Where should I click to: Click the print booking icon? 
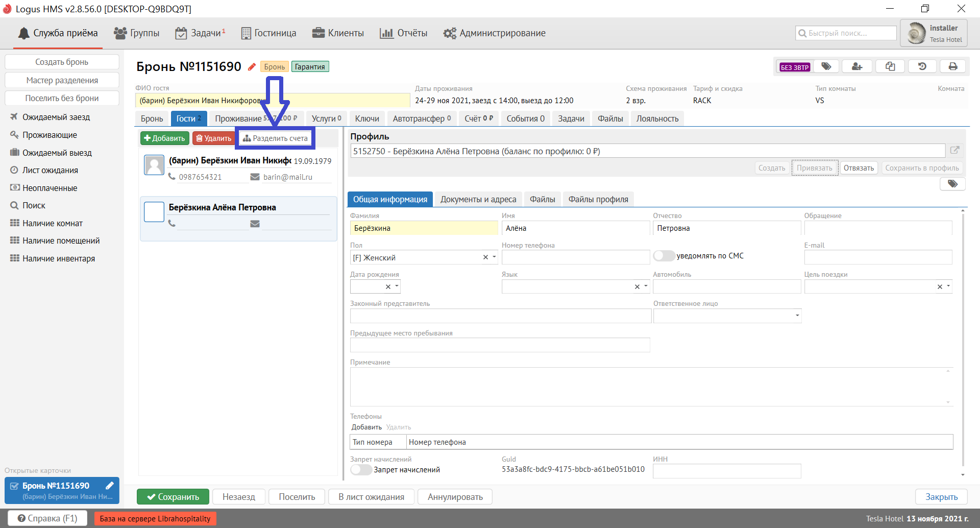pyautogui.click(x=952, y=67)
